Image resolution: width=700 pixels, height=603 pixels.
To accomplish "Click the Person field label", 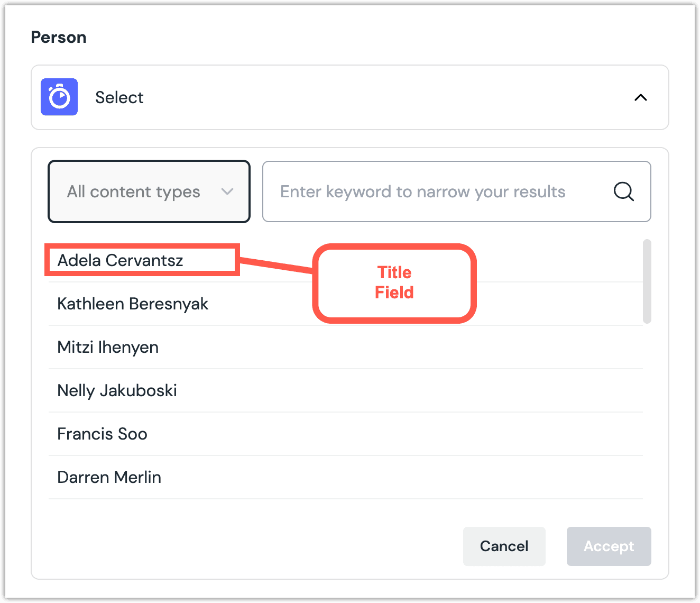I will pos(58,36).
